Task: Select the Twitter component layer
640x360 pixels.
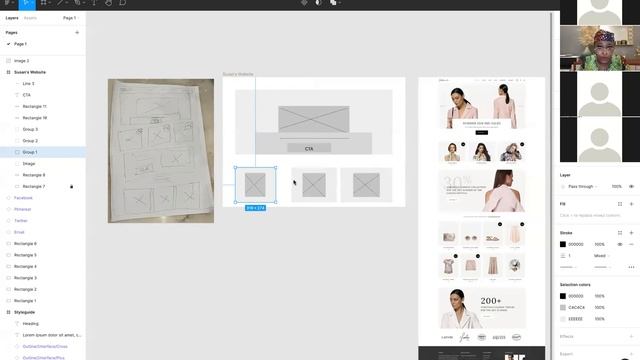Action: tap(43, 221)
